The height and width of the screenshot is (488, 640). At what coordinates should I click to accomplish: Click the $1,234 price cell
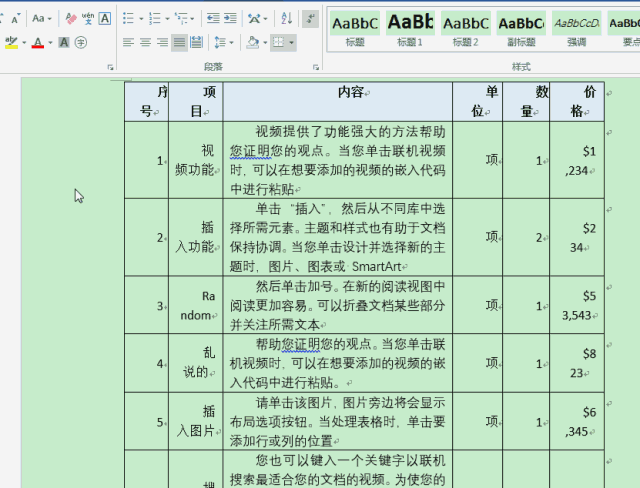coord(577,160)
